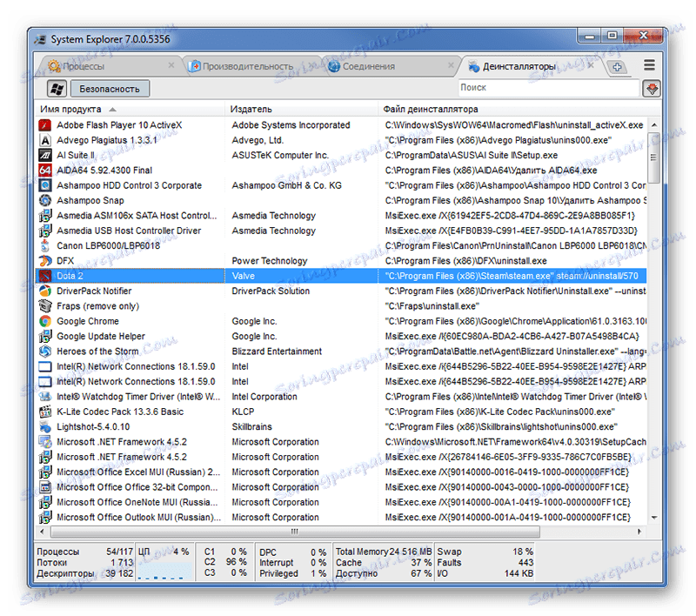Click the Ashampoo Snap icon

click(45, 200)
